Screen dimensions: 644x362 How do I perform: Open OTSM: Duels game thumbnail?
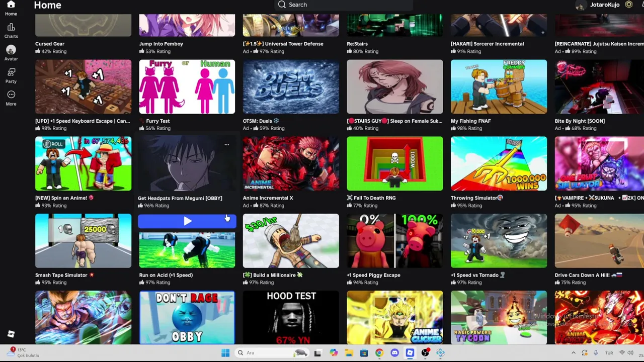(x=291, y=87)
